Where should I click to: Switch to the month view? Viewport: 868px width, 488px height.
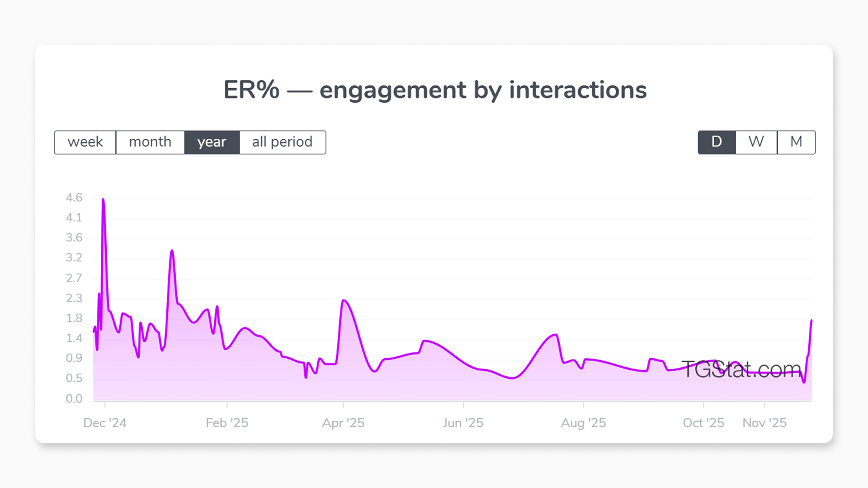click(x=150, y=142)
